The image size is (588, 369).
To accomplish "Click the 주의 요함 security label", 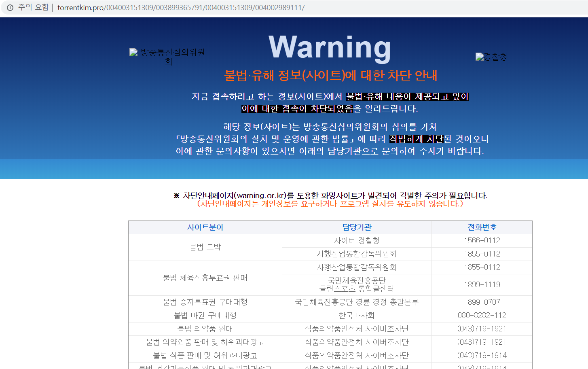I will tap(33, 7).
